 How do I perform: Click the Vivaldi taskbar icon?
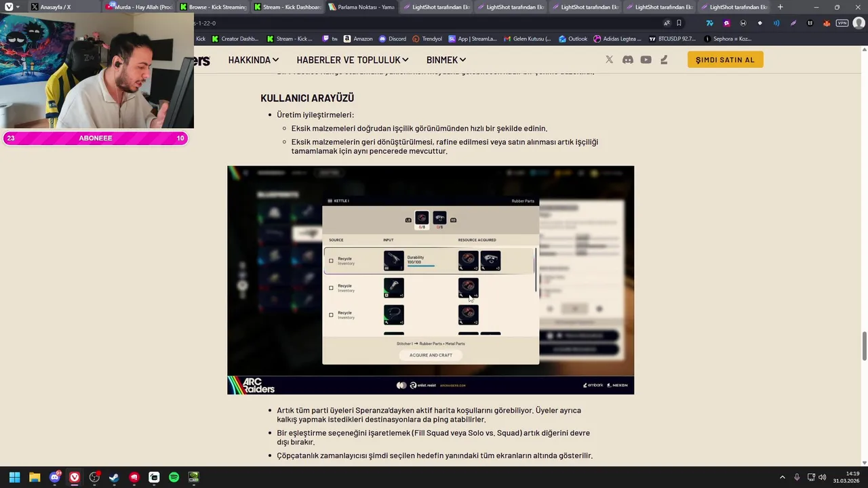(75, 477)
